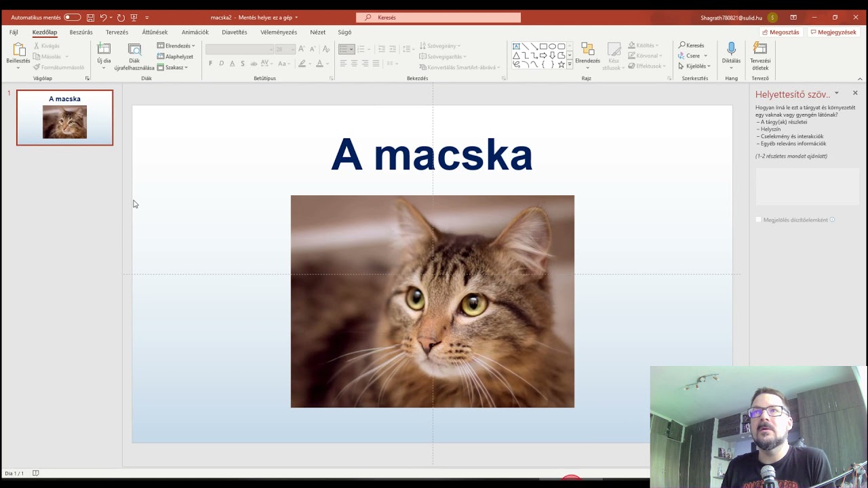Select the text box shape icon

coord(516,47)
